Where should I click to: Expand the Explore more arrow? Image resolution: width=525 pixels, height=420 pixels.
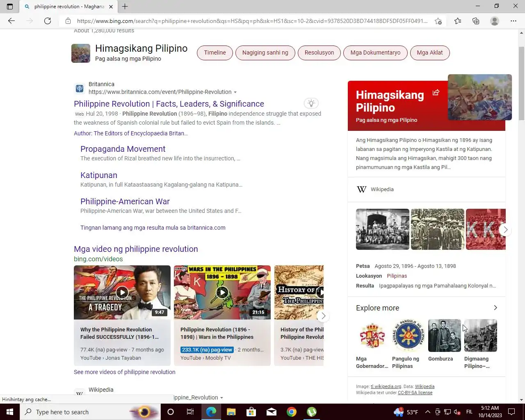495,308
